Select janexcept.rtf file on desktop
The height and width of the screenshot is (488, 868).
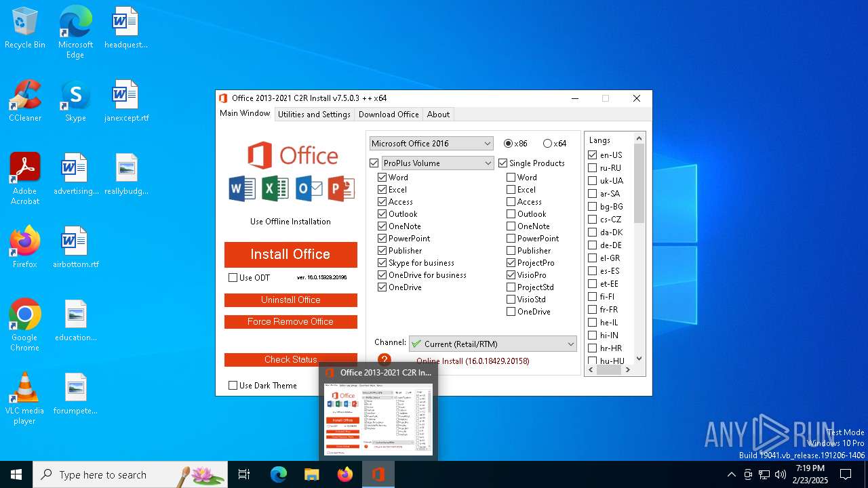pyautogui.click(x=126, y=102)
